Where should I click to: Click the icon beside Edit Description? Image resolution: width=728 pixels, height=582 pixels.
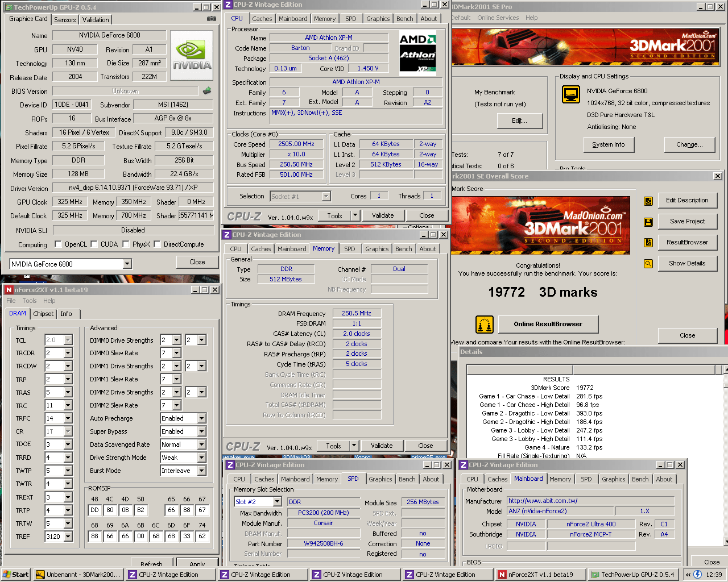click(648, 201)
